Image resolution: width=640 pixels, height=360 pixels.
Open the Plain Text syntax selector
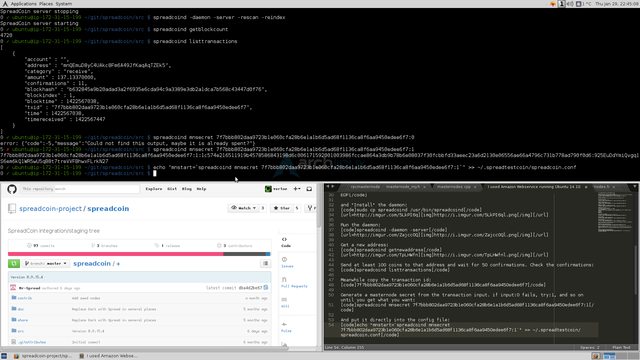(621, 347)
